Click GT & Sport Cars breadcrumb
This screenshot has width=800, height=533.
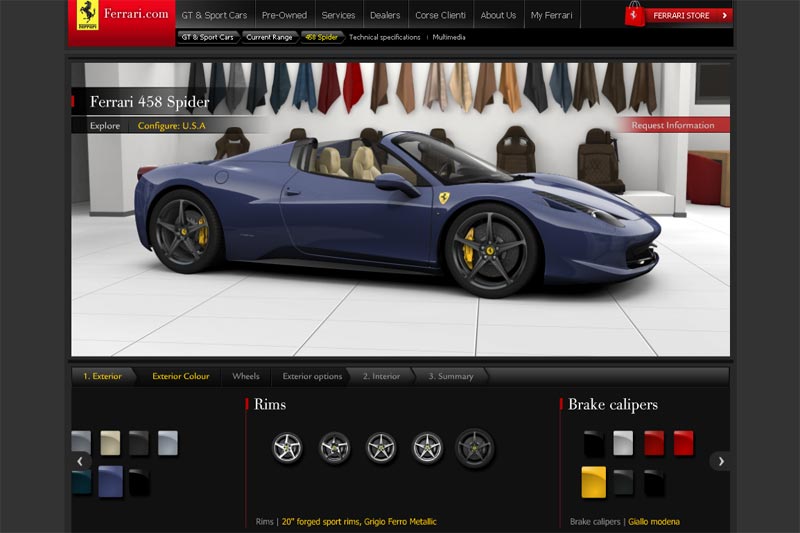[x=208, y=37]
